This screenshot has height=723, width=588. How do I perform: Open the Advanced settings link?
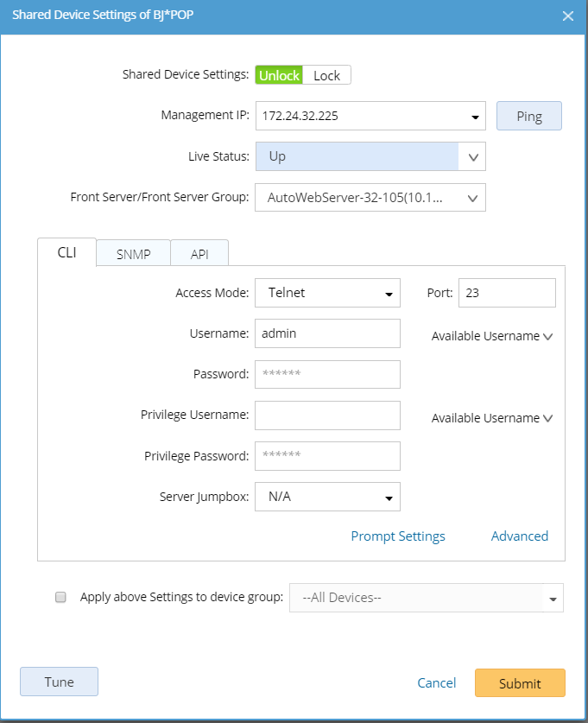coord(520,536)
